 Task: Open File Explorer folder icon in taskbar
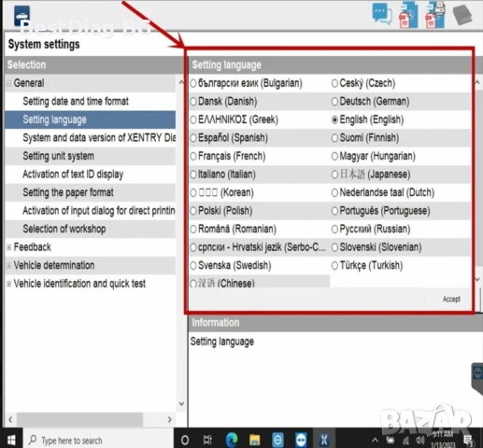[254, 440]
